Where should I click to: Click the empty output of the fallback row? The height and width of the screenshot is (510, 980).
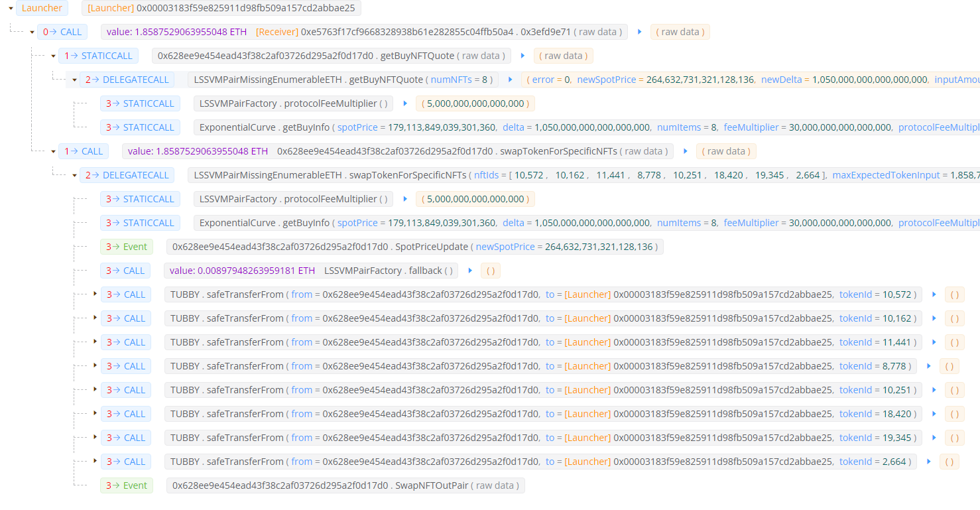[491, 271]
